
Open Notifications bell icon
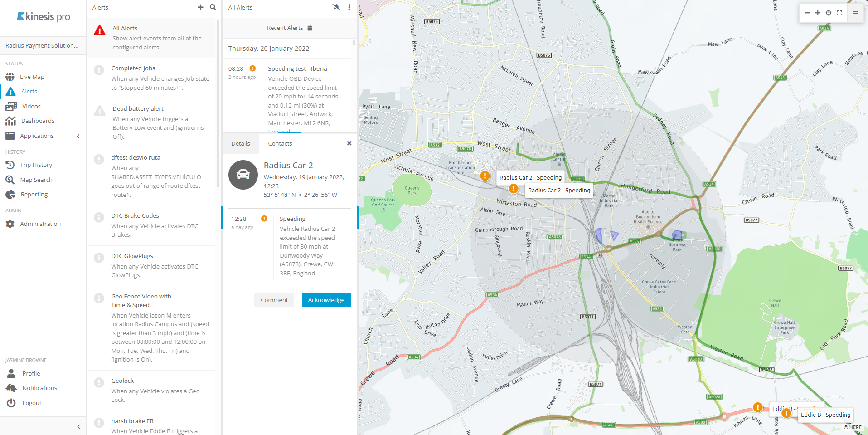[x=11, y=388]
